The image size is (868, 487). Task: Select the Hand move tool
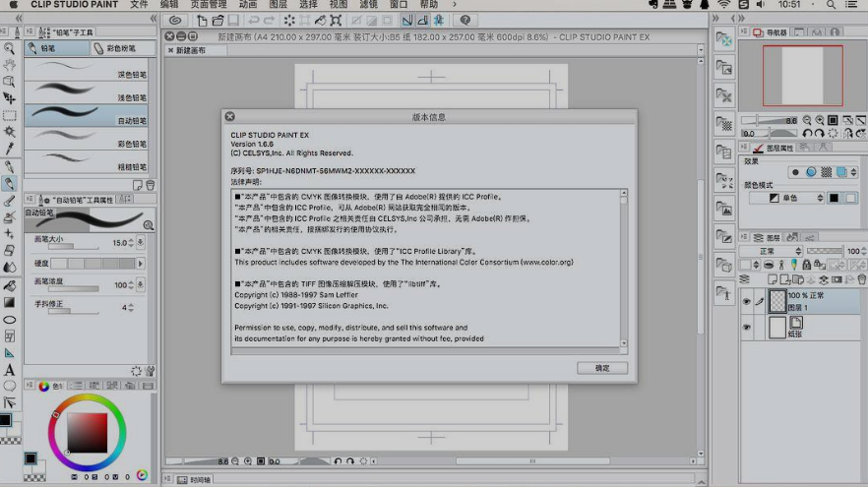click(10, 65)
